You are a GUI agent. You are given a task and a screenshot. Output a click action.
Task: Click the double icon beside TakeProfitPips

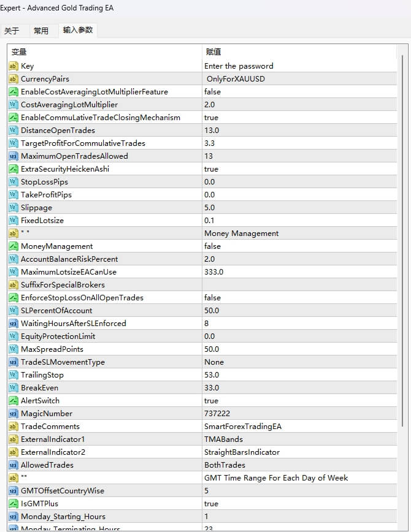[x=13, y=195]
